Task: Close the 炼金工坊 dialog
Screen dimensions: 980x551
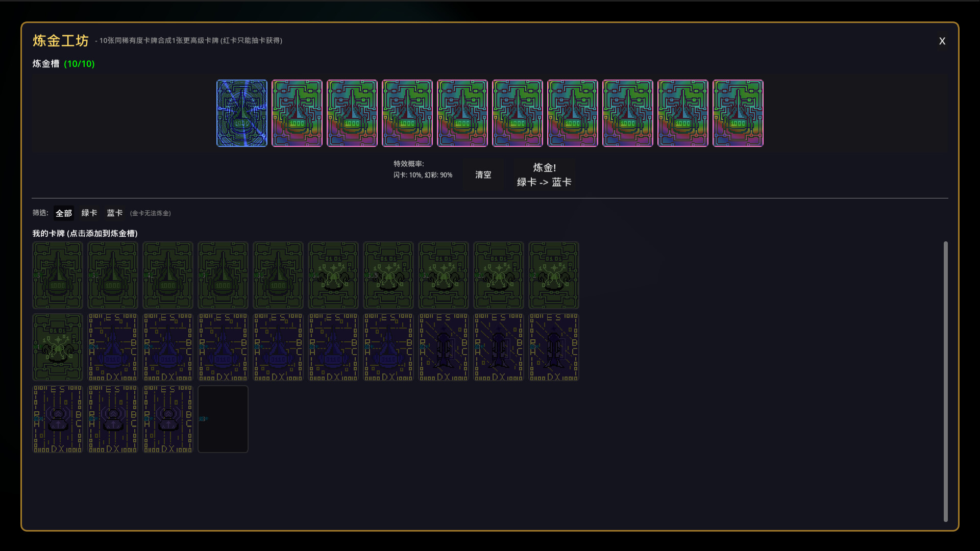Action: (942, 41)
